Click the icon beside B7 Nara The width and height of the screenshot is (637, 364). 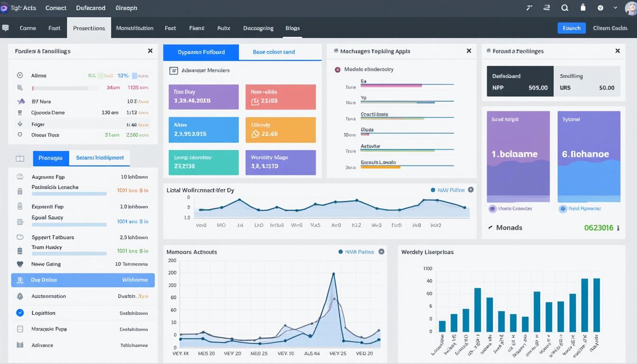pos(20,101)
